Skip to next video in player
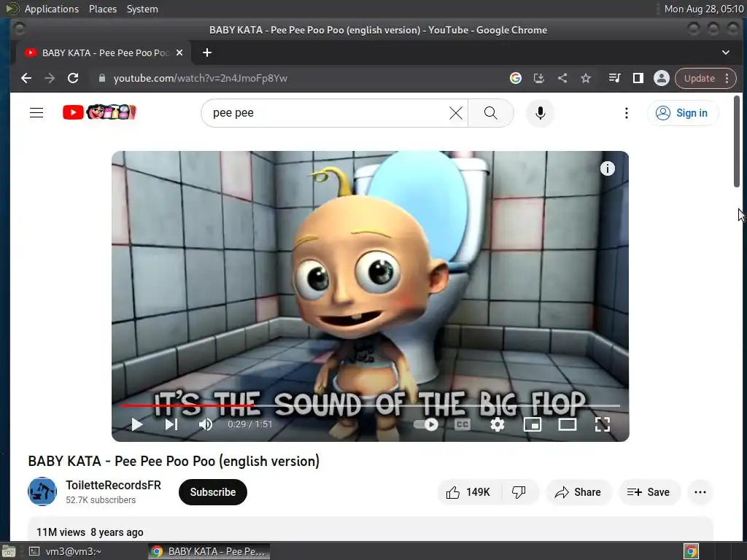 pos(171,424)
